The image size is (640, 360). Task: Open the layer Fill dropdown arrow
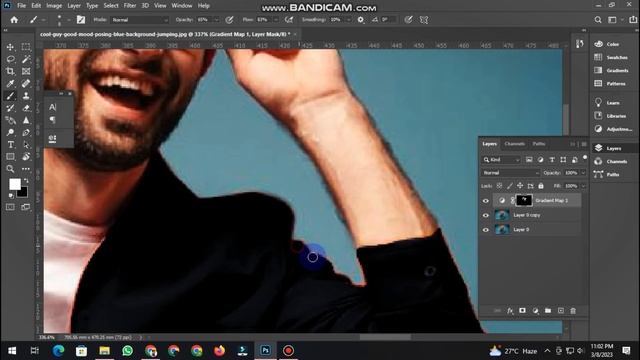pos(583,186)
